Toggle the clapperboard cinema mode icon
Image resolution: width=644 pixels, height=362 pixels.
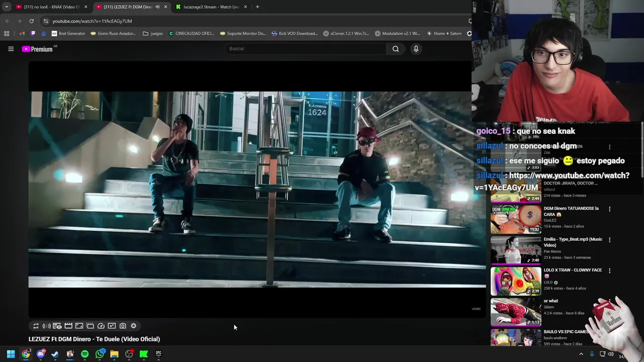point(68,326)
